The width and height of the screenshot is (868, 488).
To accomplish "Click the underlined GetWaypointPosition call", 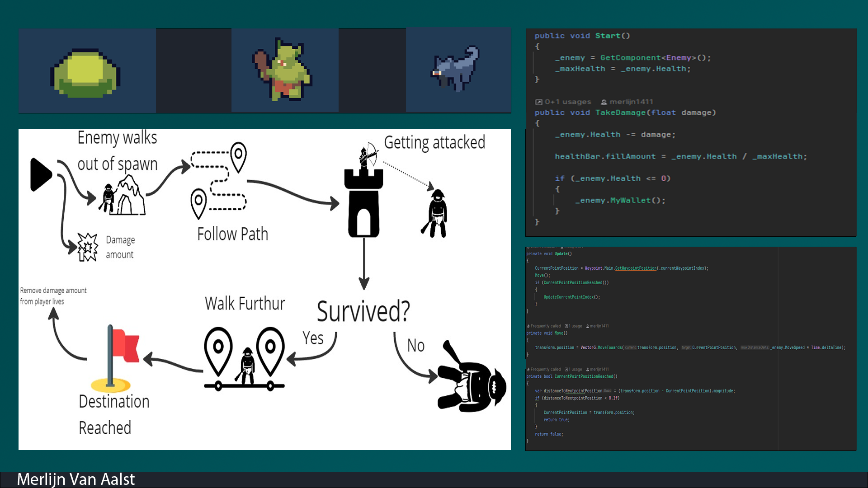I will pyautogui.click(x=636, y=268).
